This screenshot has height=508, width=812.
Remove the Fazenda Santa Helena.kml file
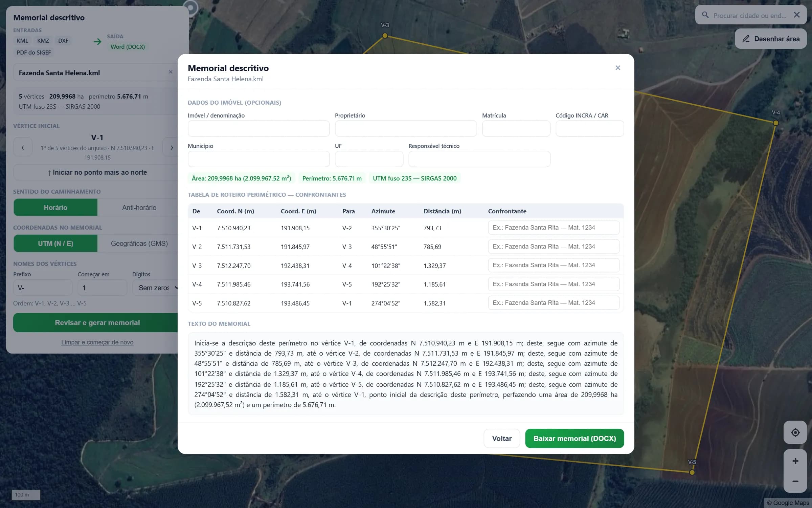click(171, 72)
